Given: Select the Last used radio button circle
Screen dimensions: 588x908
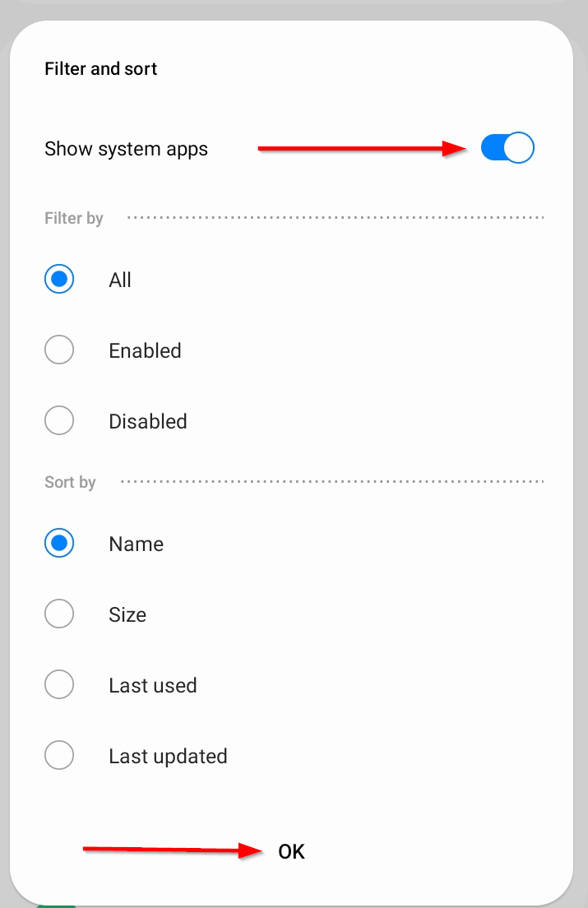Looking at the screenshot, I should tap(59, 685).
